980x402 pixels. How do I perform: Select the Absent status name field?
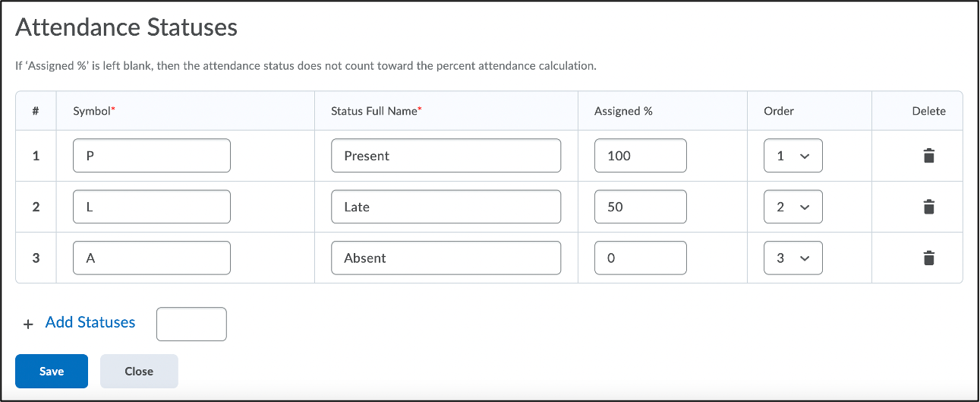pyautogui.click(x=446, y=258)
